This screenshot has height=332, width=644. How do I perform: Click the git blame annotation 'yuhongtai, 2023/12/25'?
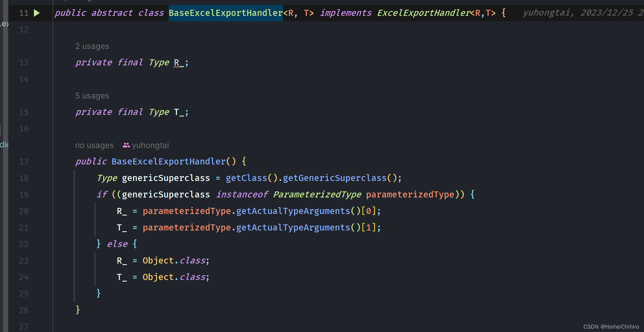click(577, 13)
